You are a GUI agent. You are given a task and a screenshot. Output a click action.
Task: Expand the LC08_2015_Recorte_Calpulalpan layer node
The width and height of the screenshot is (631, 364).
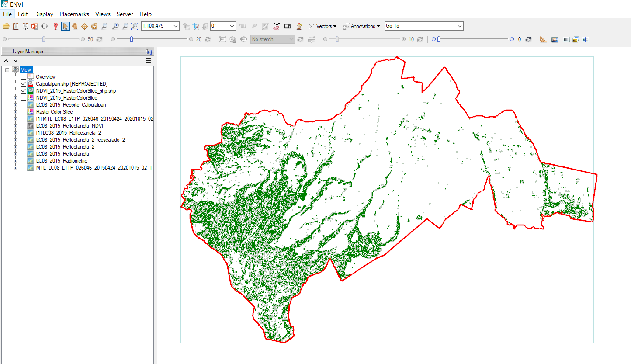pos(16,105)
